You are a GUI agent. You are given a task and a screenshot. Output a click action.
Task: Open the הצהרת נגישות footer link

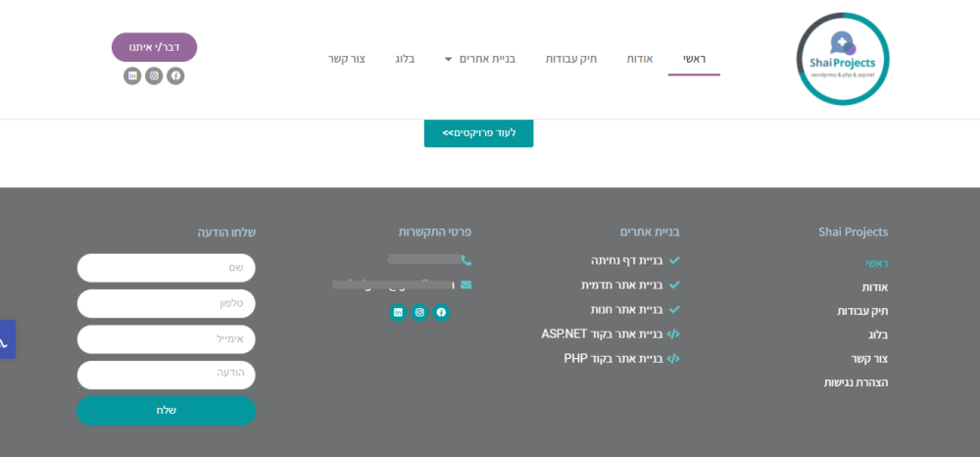click(x=856, y=382)
